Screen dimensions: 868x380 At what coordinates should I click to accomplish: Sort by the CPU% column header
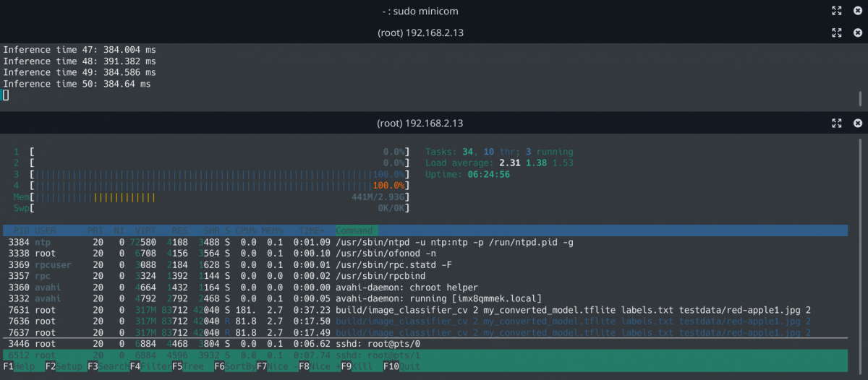pyautogui.click(x=246, y=230)
